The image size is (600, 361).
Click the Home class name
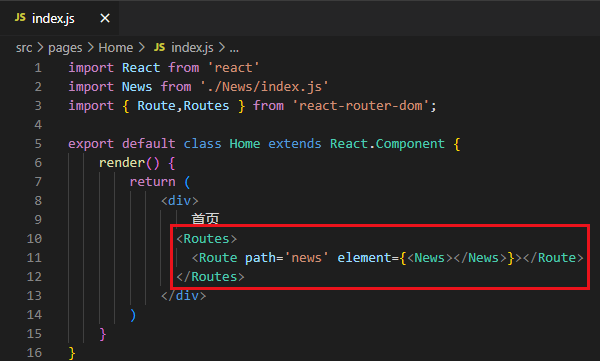click(x=245, y=144)
